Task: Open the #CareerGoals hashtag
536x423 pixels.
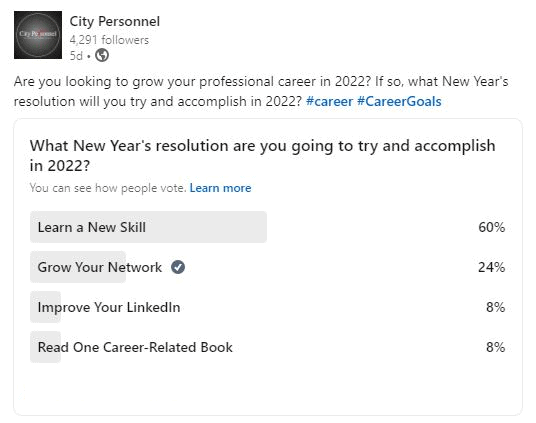Action: point(399,102)
